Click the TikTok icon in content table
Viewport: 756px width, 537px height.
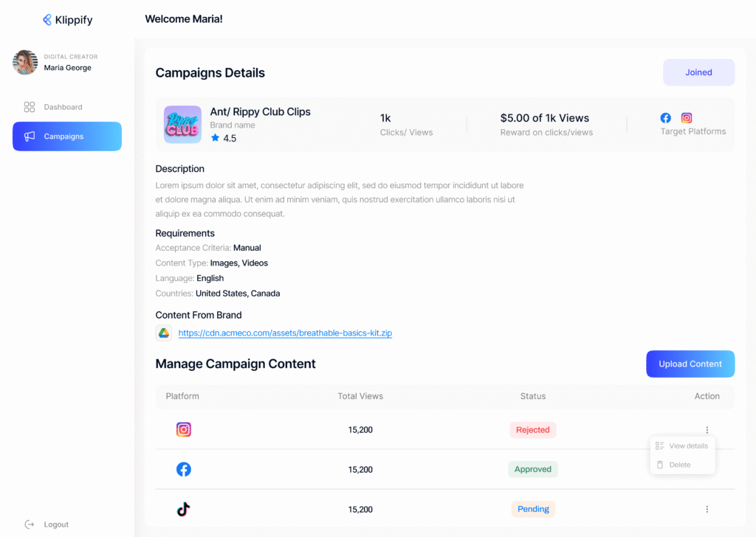click(x=184, y=509)
